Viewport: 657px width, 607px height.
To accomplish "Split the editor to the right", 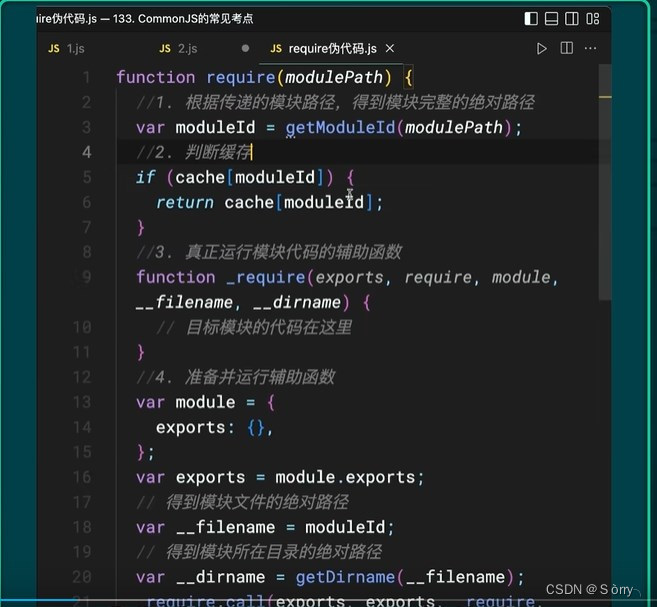I will tap(567, 48).
